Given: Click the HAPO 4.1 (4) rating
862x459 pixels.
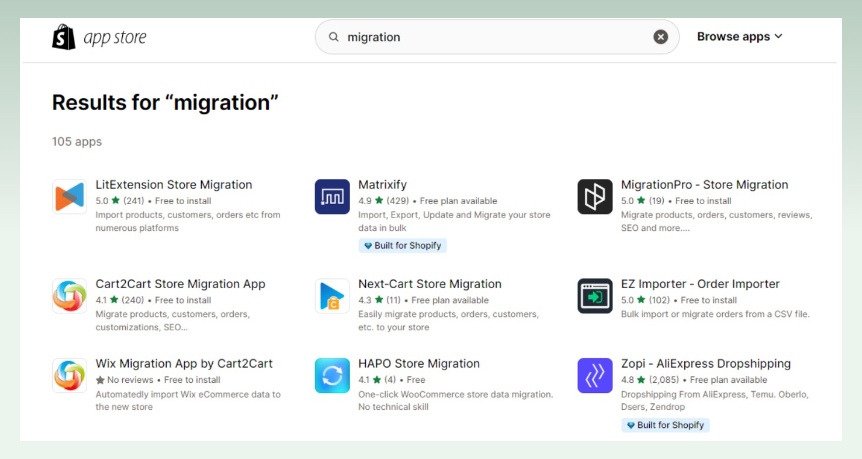Looking at the screenshot, I should [x=377, y=380].
